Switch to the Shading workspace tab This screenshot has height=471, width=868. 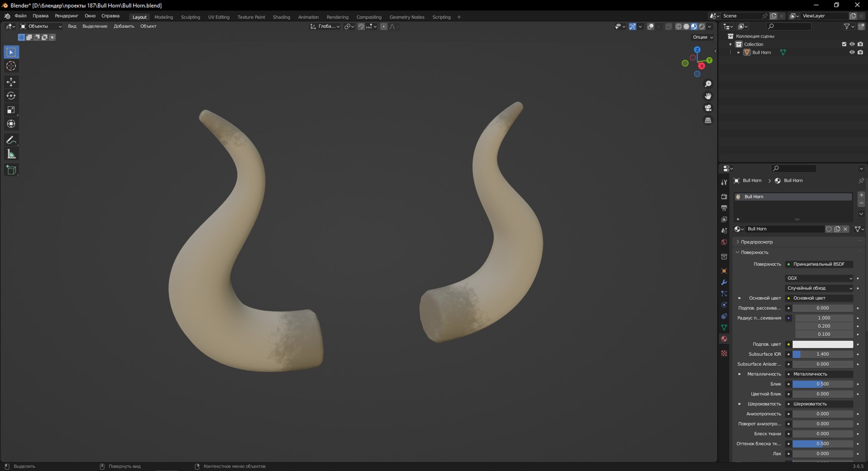tap(281, 17)
